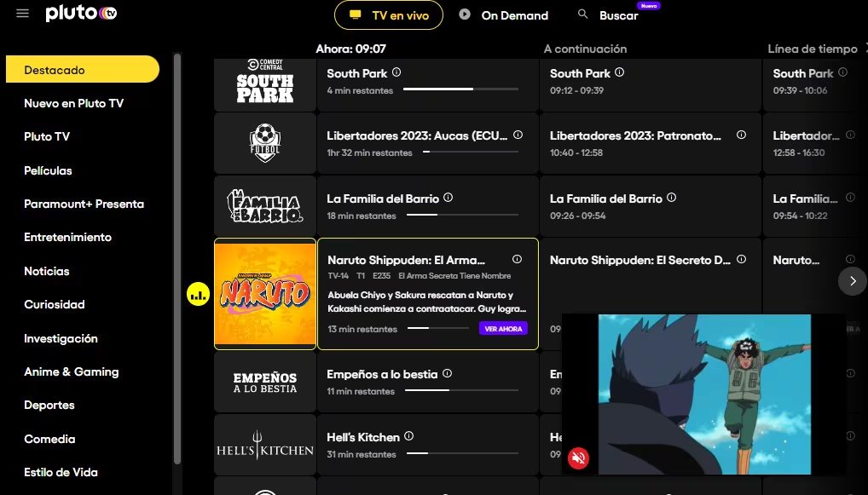Open info for Empeños a lo bestia
This screenshot has height=495, width=868.
pos(448,373)
